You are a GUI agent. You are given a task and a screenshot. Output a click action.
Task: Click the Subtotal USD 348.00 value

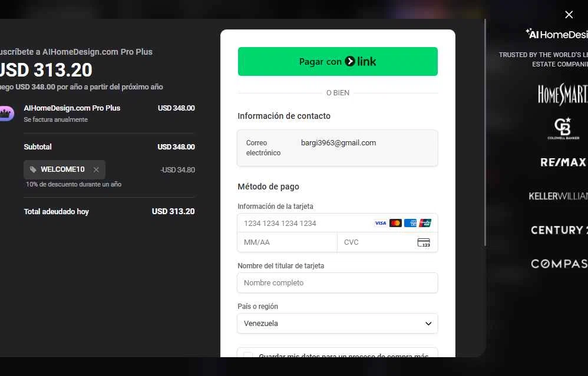click(176, 147)
